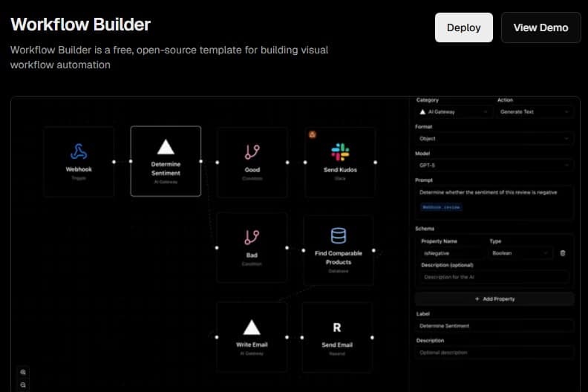
Task: Open the Model dropdown showing GPT-5
Action: pos(494,165)
